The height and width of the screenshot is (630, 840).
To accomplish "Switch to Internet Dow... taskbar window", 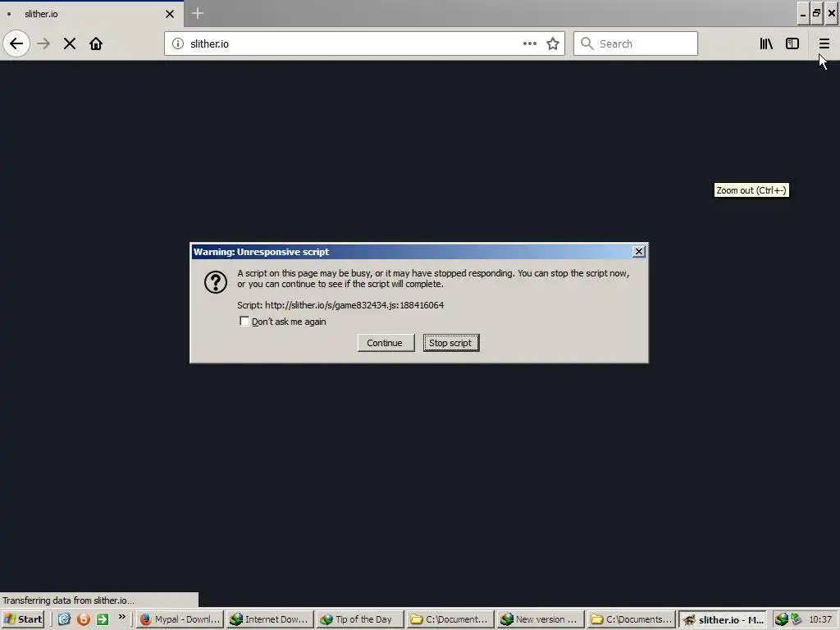I will 269,619.
